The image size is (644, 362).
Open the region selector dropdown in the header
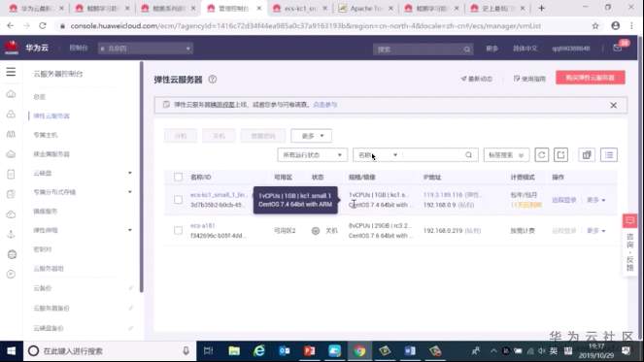(145, 49)
